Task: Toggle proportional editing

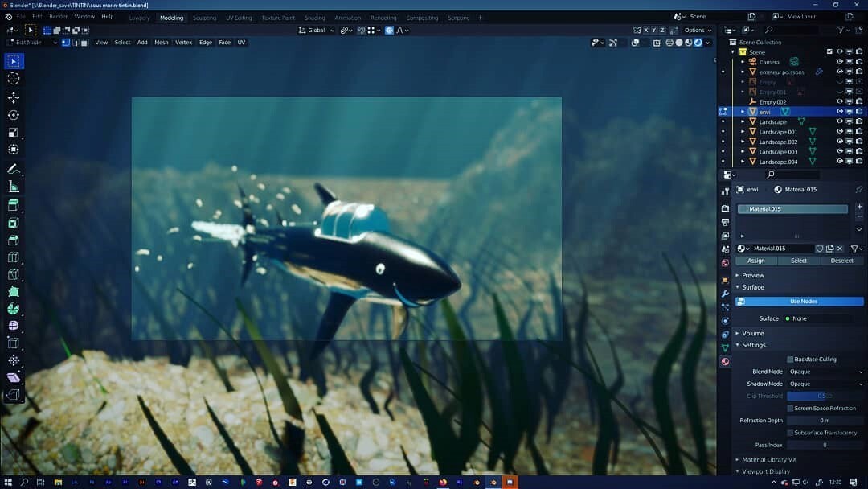Action: 389,31
